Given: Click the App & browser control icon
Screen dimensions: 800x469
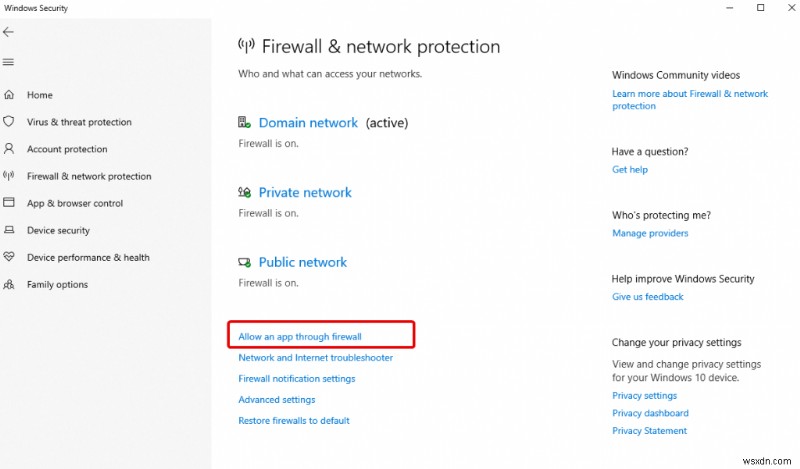Looking at the screenshot, I should click(9, 203).
